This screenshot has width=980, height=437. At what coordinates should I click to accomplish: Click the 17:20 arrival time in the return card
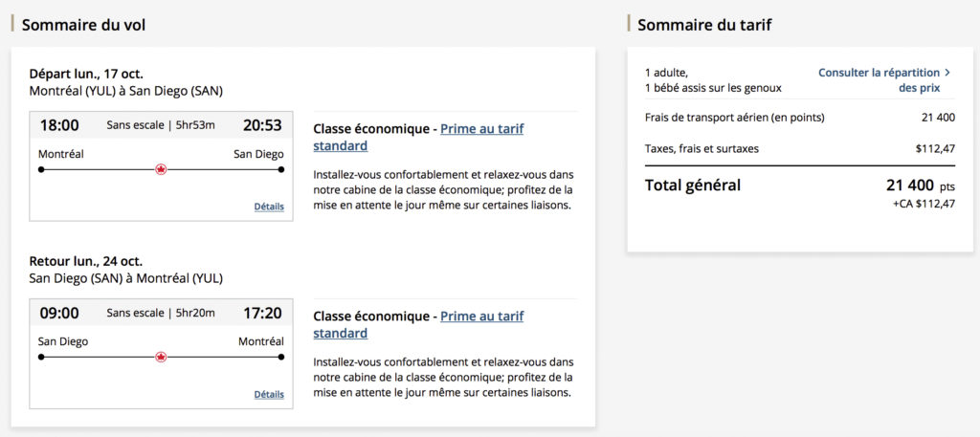click(262, 313)
